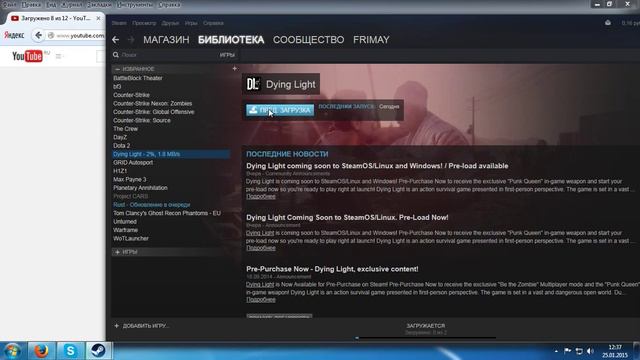Screen dimensions: 640x360
Task: Select Counter-Strike: Global Offensive in list
Action: [x=153, y=112]
